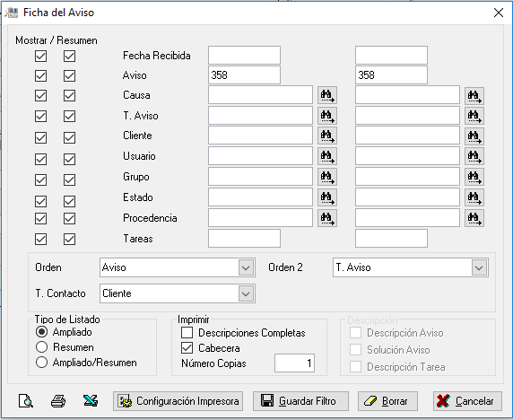The height and width of the screenshot is (420, 513).
Task: Click the Configuración Impresora button
Action: click(x=178, y=401)
